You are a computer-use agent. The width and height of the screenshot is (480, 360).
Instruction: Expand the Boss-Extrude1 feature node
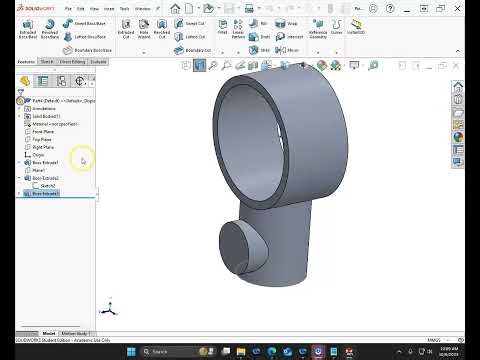pos(19,163)
